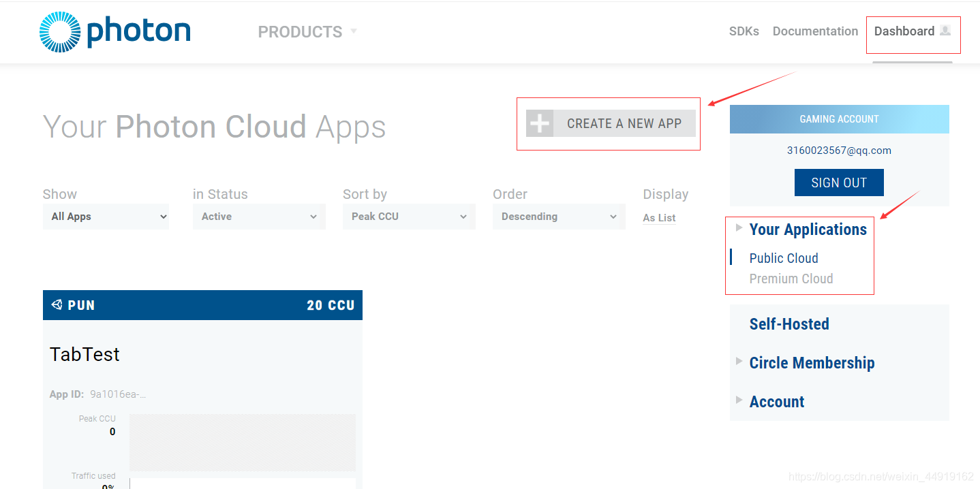Open the Circle Membership link
Viewport: 980px width, 489px height.
812,363
